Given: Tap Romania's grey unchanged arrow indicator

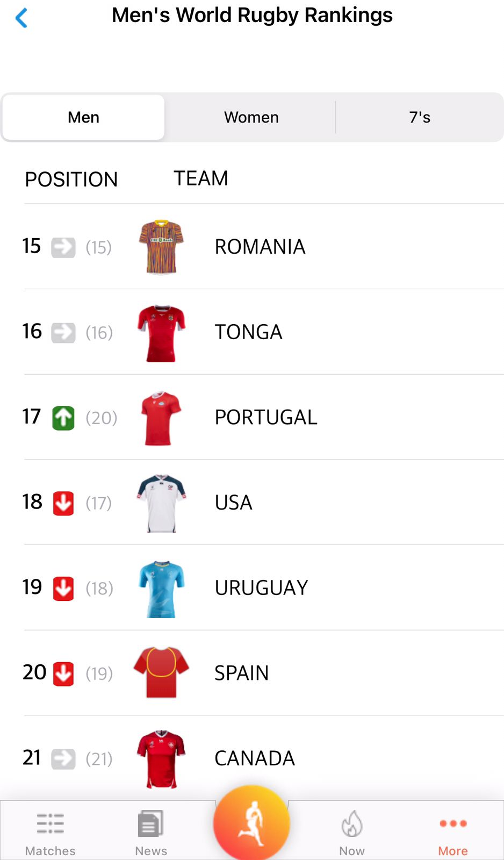Looking at the screenshot, I should click(63, 247).
